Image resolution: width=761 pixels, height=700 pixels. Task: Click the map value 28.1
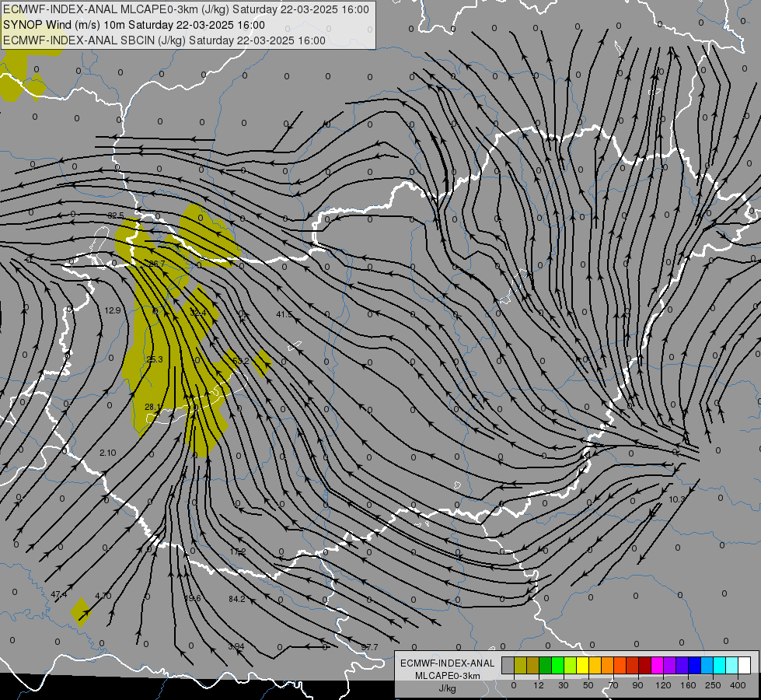pyautogui.click(x=152, y=407)
